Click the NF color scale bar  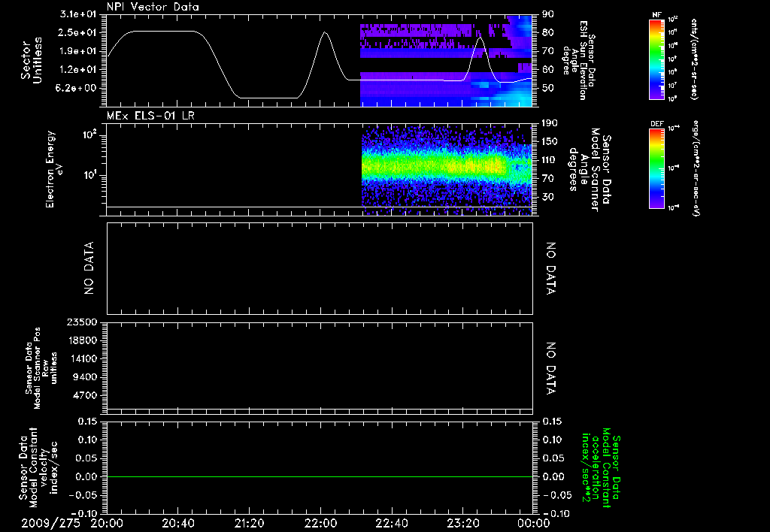point(657,59)
